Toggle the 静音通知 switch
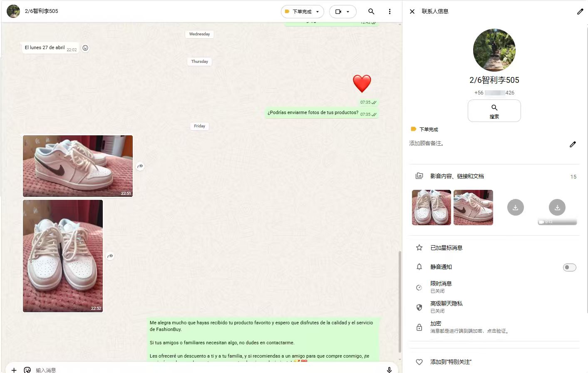Viewport: 588px width, 373px height. pyautogui.click(x=570, y=267)
